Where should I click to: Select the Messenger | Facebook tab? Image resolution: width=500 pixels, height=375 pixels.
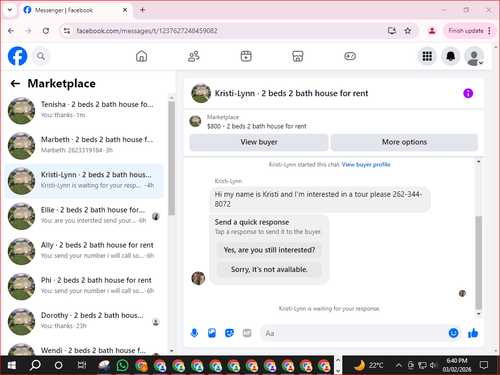point(75,10)
